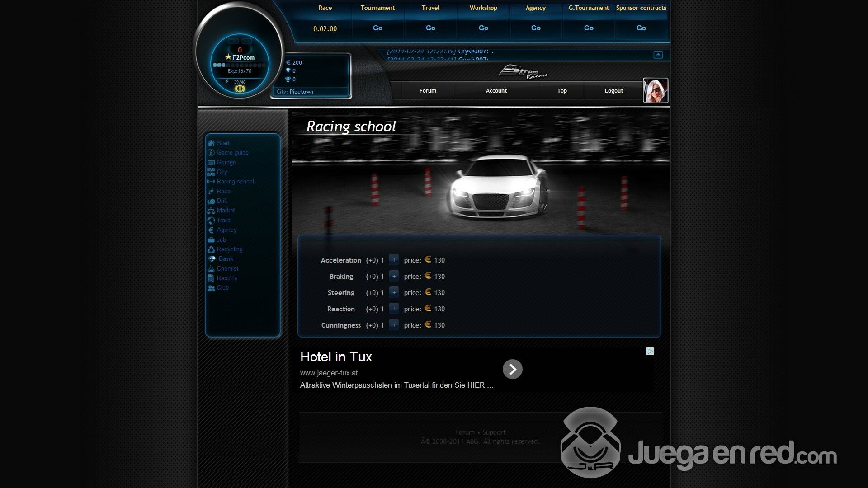Collapse the chat log panel arrow

(x=658, y=55)
